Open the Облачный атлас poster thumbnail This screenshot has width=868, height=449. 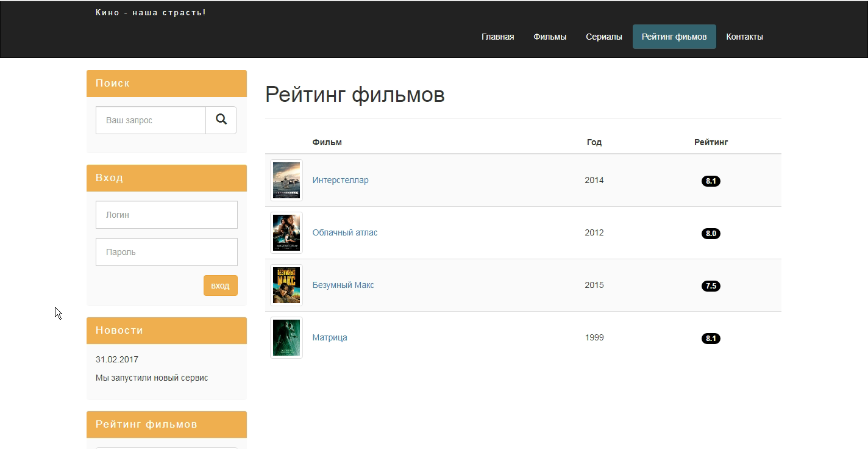tap(286, 233)
